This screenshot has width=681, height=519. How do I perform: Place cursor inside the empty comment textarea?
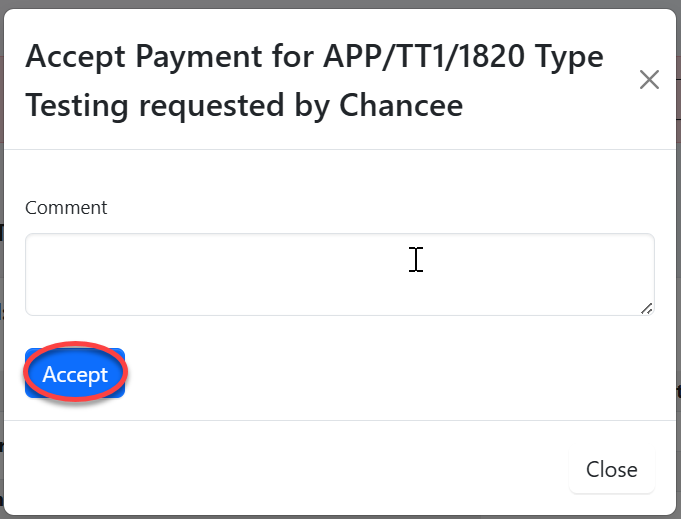coord(339,275)
